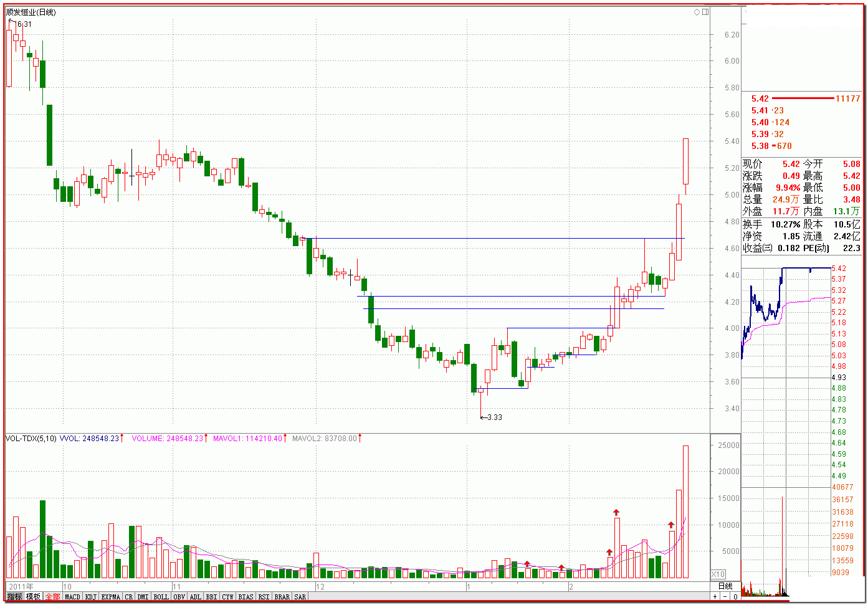The image size is (868, 605).
Task: Select the RSI indicator tab
Action: click(264, 597)
